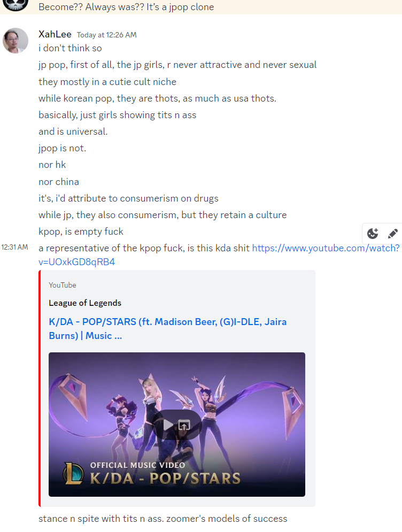The width and height of the screenshot is (402, 532).
Task: Click the 12:31 AM message timestamp
Action: (14, 247)
